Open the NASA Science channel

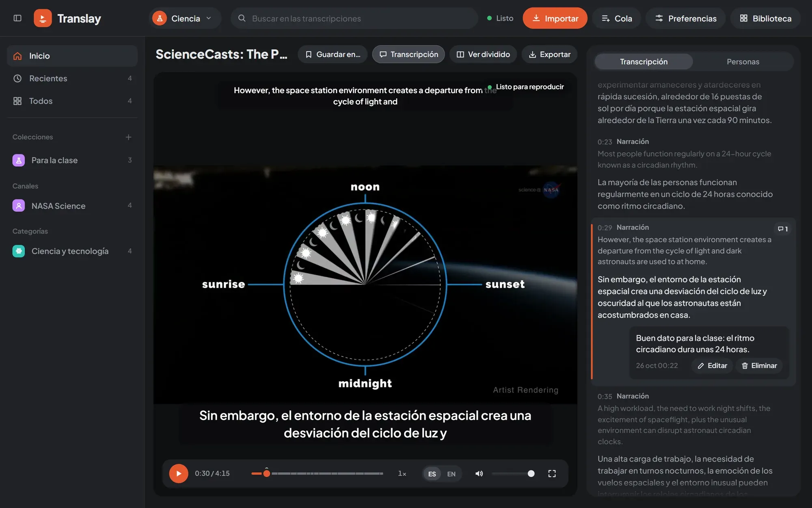pos(72,206)
